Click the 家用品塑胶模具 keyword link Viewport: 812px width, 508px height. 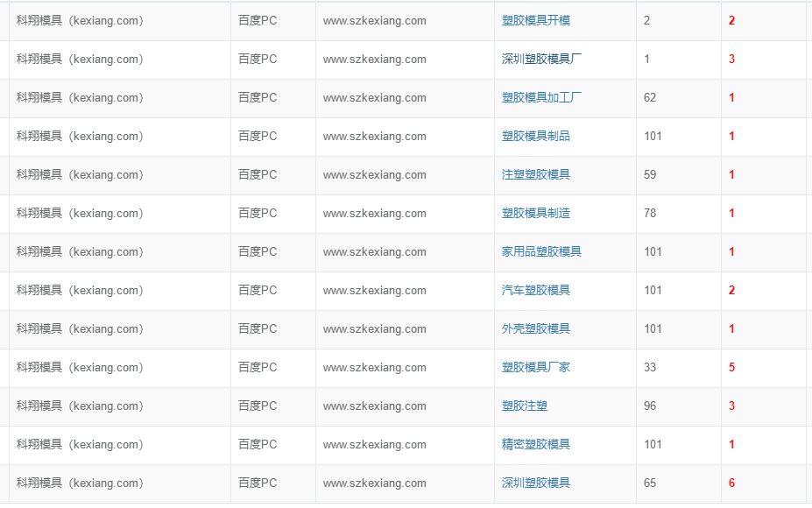pos(541,251)
